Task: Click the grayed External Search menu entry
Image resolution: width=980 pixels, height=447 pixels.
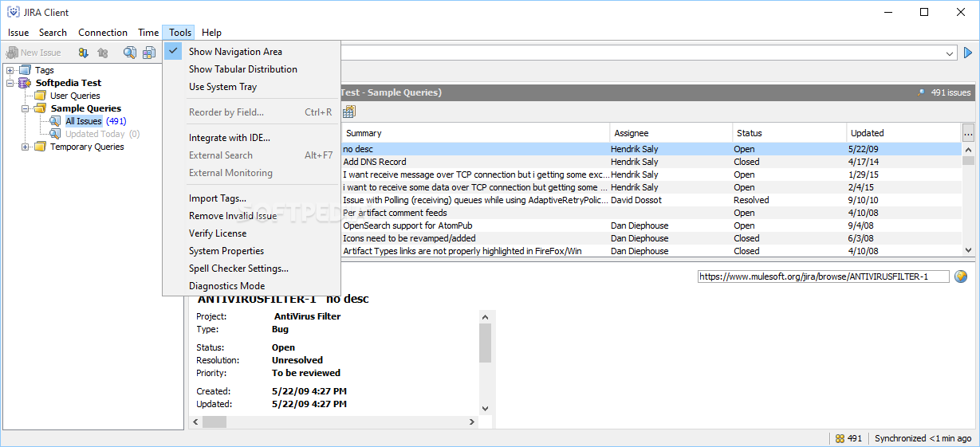Action: (x=252, y=155)
